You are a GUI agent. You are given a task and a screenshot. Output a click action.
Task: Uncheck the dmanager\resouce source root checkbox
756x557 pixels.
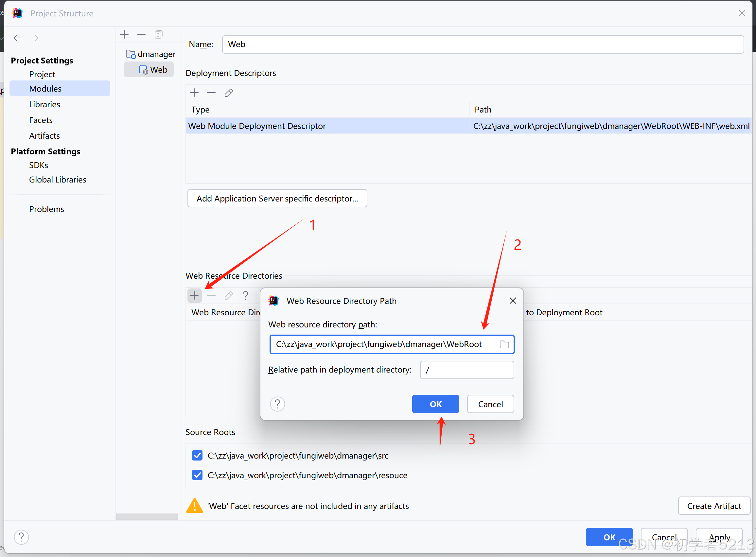point(197,475)
